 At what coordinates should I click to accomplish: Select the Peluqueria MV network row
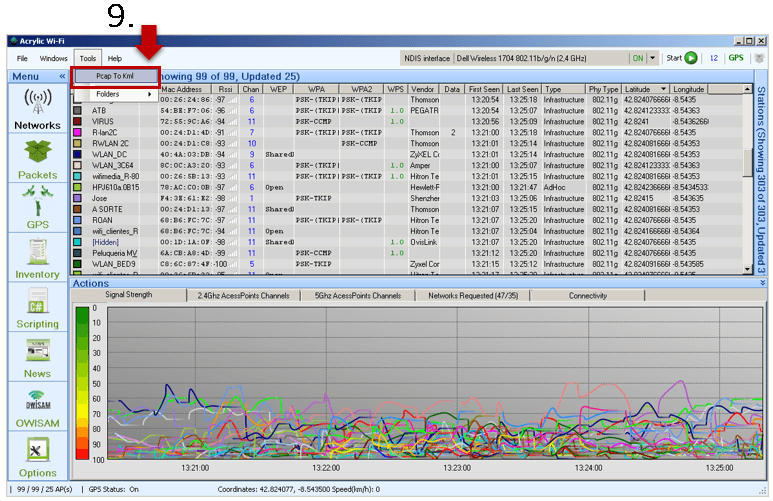[407, 253]
